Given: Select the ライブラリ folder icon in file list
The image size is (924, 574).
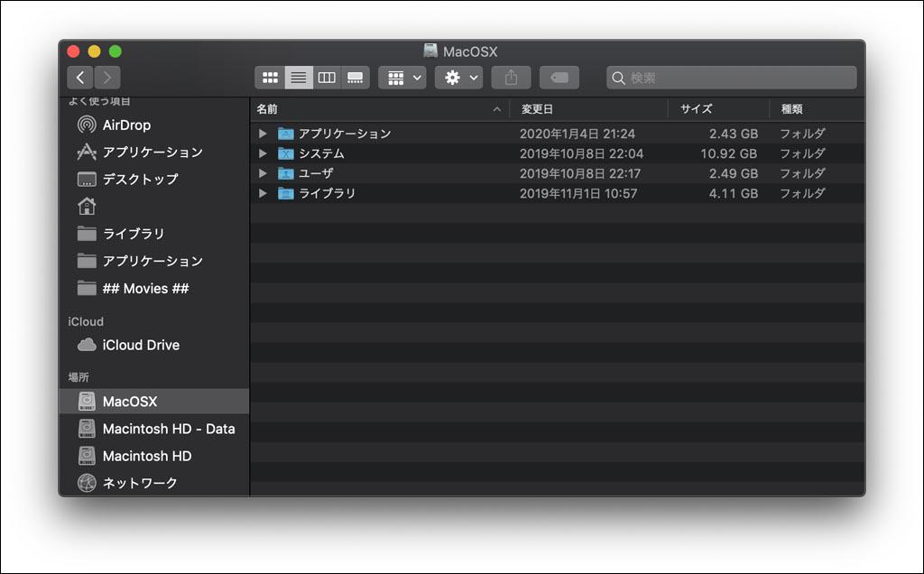Looking at the screenshot, I should 286,193.
